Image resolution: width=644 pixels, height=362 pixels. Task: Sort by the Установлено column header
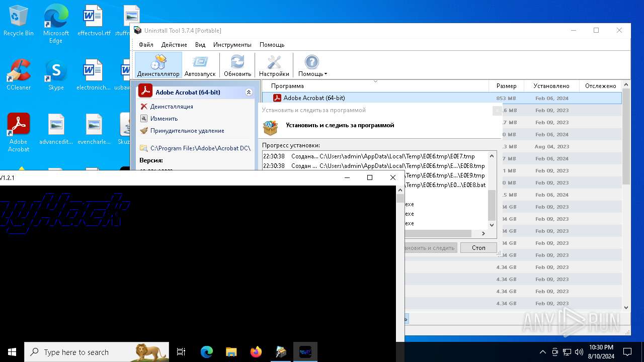551,86
